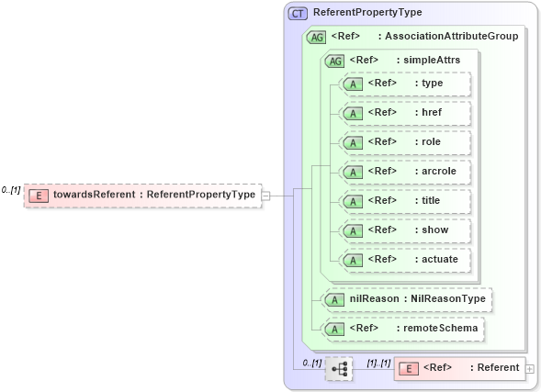Select the ReferentPropertyType title text
This screenshot has height=392, width=541.
tap(367, 13)
